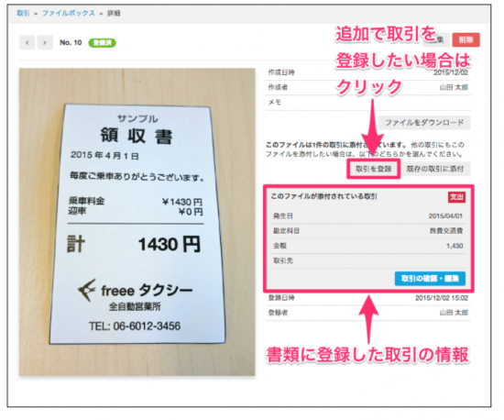504x420 pixels.
Task: Click the 取引を登録 button
Action: coord(374,169)
